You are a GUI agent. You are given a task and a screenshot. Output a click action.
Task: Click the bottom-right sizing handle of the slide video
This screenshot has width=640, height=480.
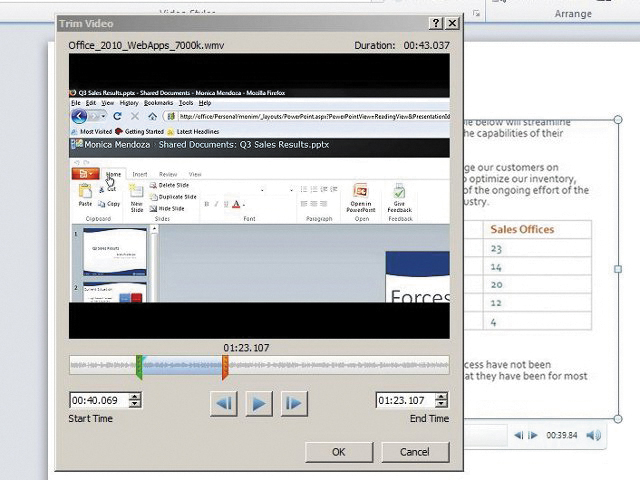[x=618, y=419]
